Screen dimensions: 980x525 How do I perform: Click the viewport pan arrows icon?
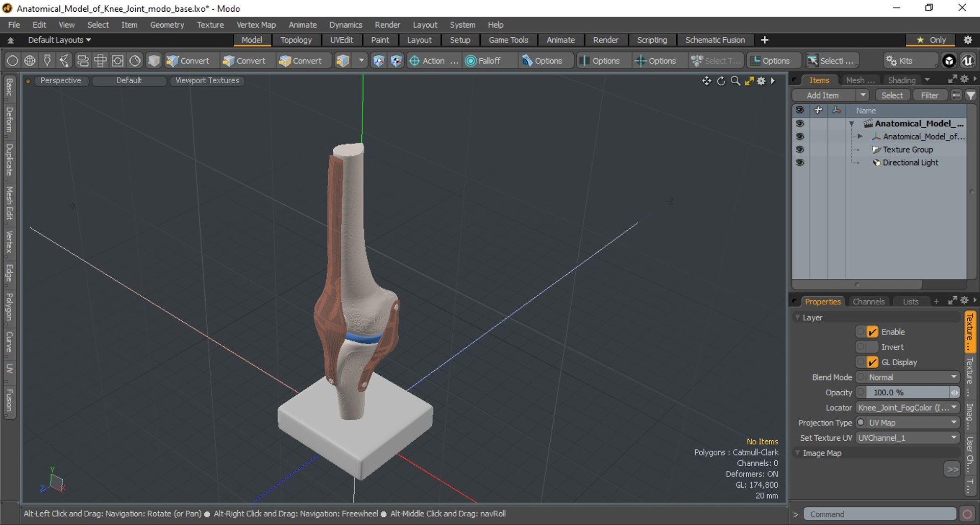706,81
